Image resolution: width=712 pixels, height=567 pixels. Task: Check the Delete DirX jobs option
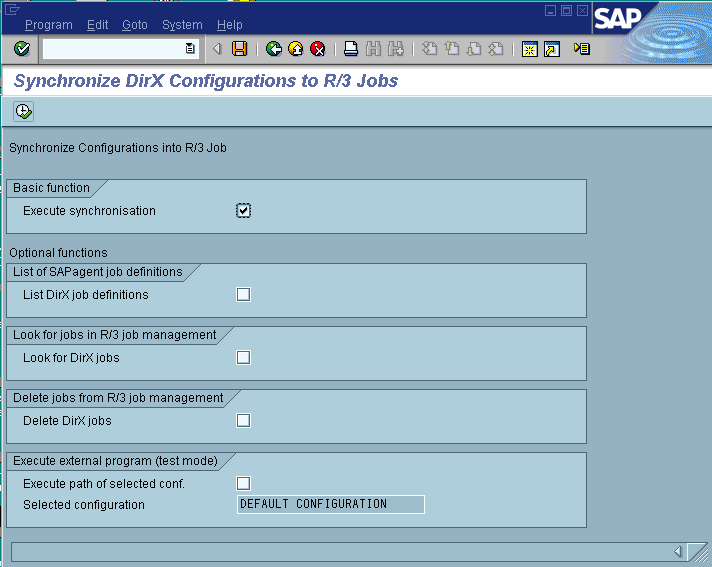pos(243,421)
